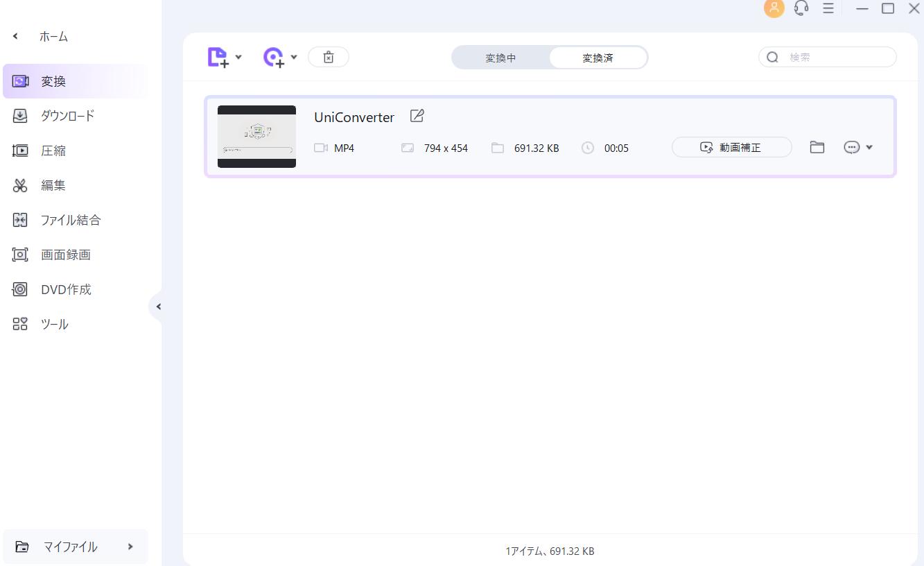The width and height of the screenshot is (924, 566).
Task: Click the video camera format icon
Action: (320, 148)
